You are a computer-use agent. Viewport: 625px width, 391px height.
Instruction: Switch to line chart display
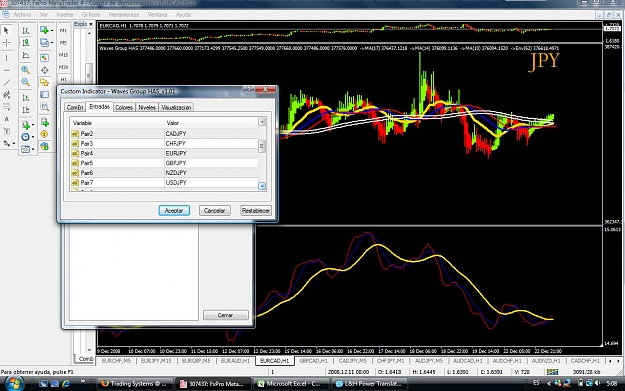[26, 55]
